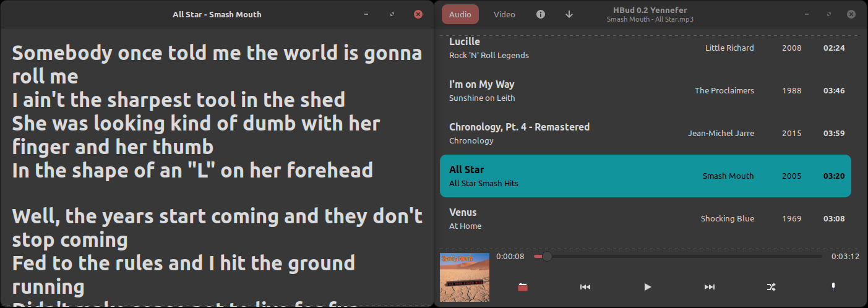
Task: Click the Smash Mouth - All Star.mp3 subtitle
Action: (x=650, y=19)
